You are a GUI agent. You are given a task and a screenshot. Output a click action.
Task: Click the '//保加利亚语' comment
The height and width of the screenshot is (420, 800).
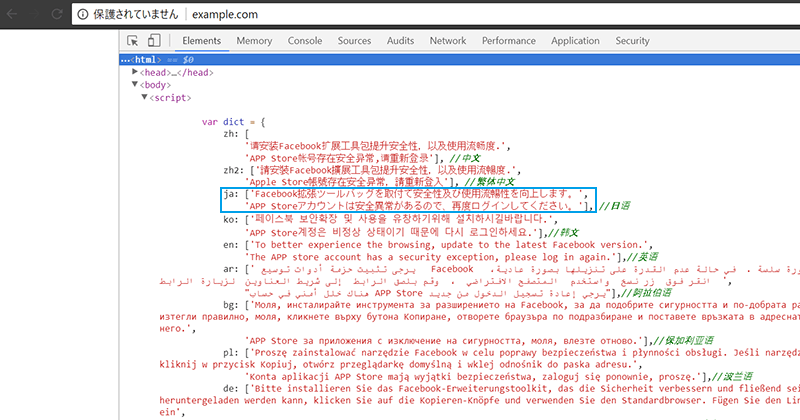683,341
